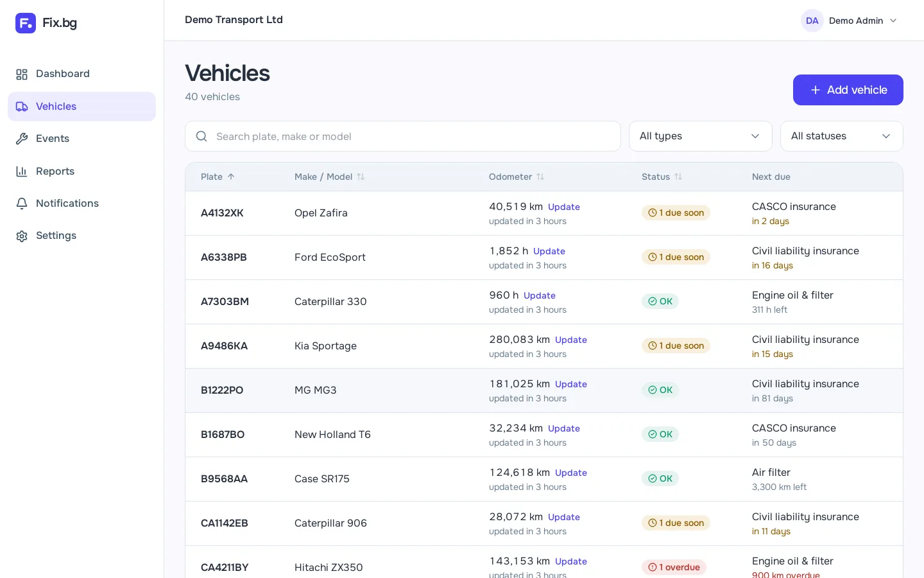Click the Reports bar chart icon

point(22,171)
